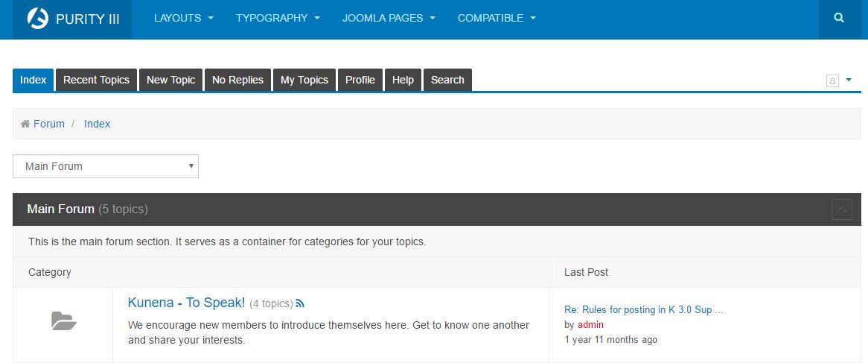Switch to Recent Topics tab
The height and width of the screenshot is (363, 868).
[x=96, y=80]
